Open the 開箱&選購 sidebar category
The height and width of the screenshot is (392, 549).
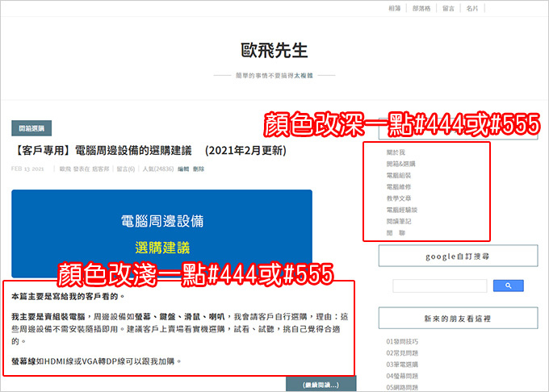pos(401,164)
